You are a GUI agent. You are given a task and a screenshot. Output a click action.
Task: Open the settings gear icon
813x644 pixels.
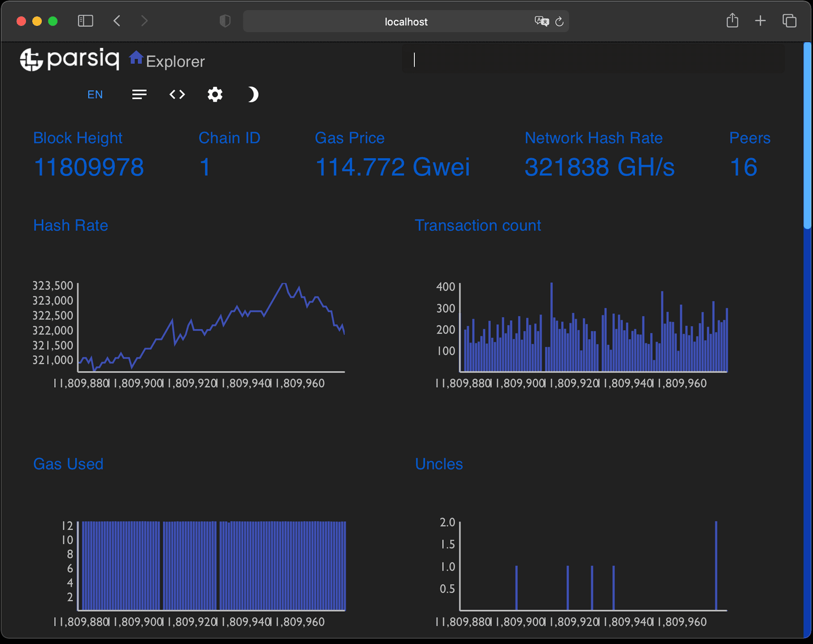(215, 94)
